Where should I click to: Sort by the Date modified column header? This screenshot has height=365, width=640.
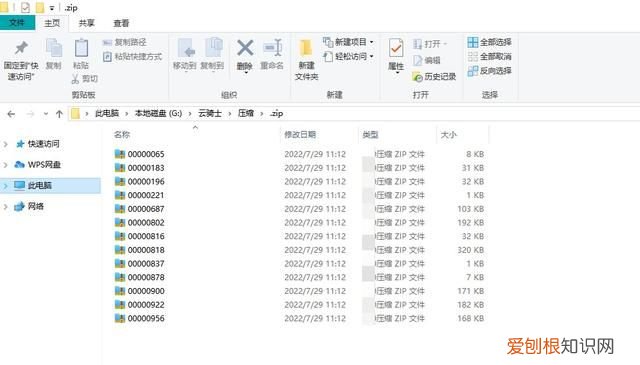click(x=300, y=135)
